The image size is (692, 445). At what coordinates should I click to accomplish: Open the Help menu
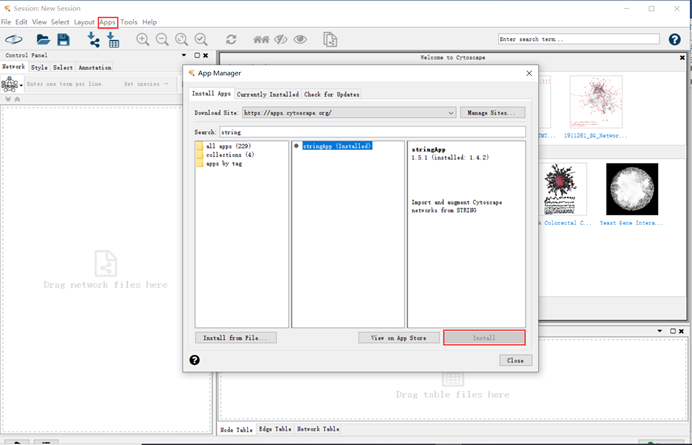[x=150, y=22]
